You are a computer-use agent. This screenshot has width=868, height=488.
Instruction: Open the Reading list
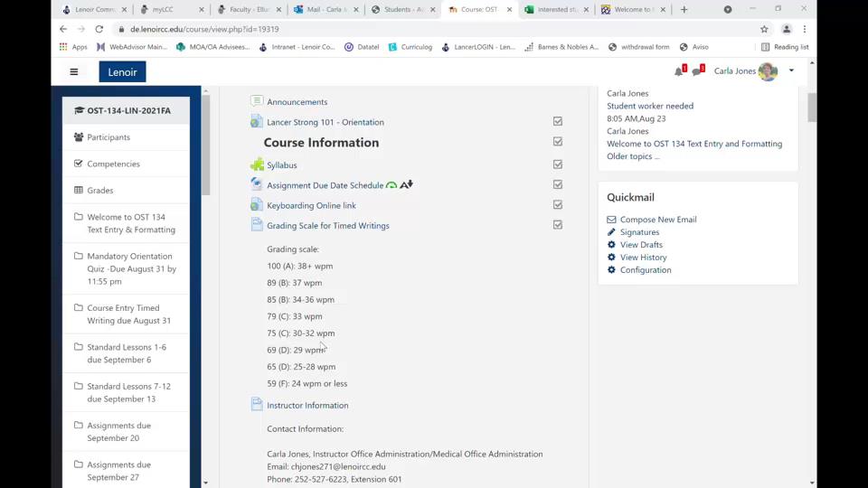pos(785,47)
